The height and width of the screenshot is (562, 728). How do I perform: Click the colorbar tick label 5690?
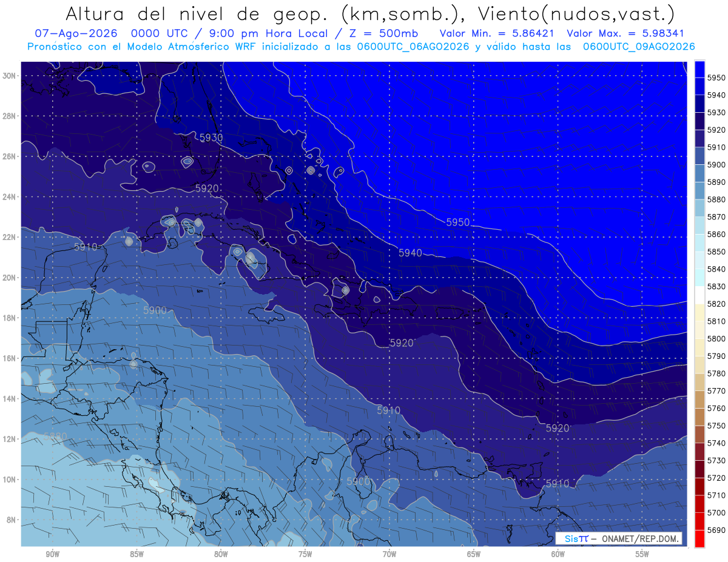[716, 530]
